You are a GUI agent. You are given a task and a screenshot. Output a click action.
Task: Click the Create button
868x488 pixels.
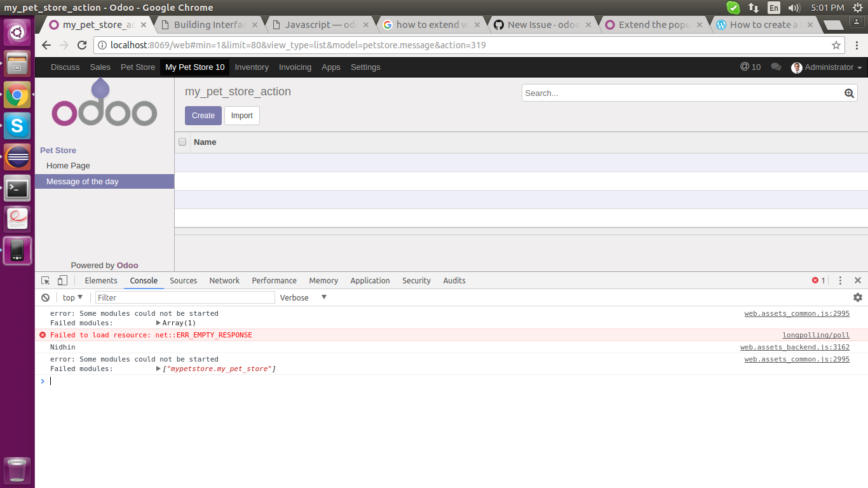[203, 115]
